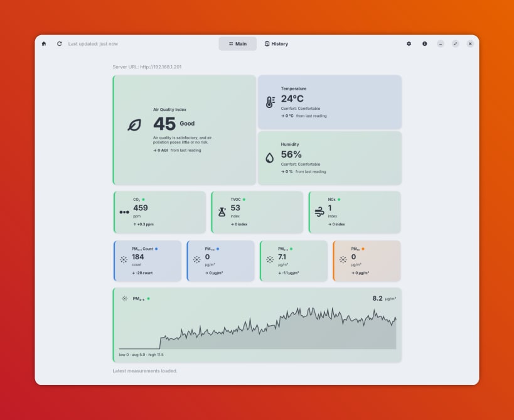Screen dimensions: 514x420
Task: Click the orange status dot in PM card
Action: pos(363,249)
